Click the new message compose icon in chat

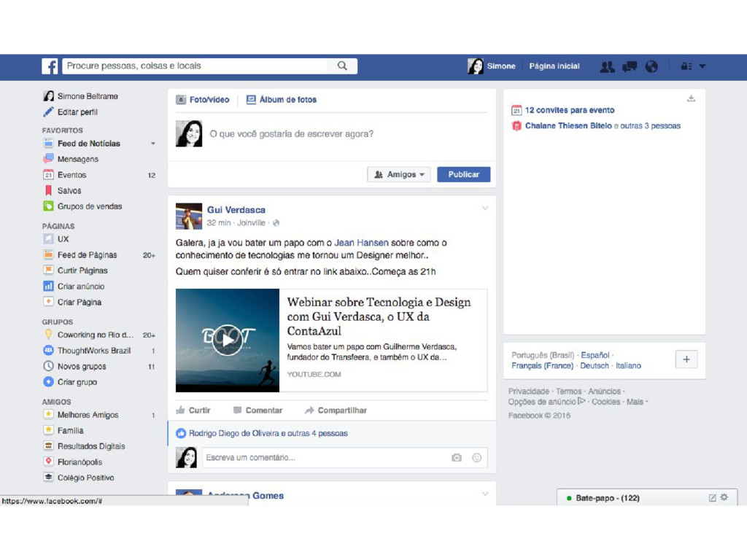(713, 498)
